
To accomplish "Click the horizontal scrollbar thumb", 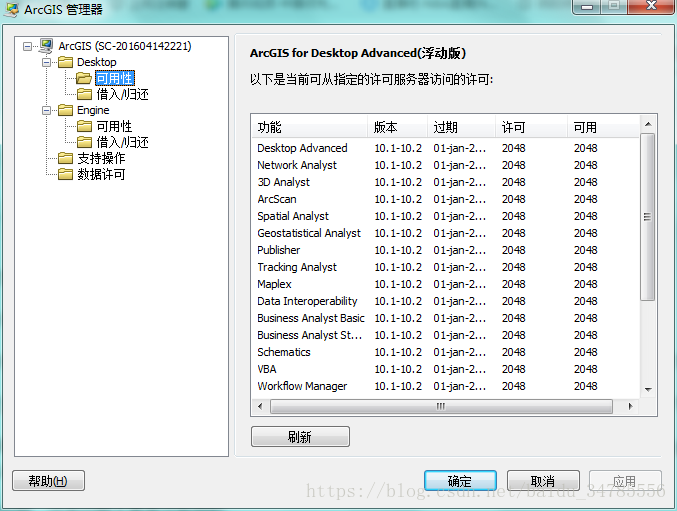I will pyautogui.click(x=441, y=406).
